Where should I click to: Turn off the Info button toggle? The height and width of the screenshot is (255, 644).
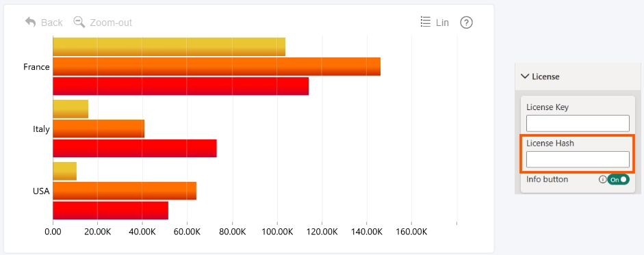point(618,179)
